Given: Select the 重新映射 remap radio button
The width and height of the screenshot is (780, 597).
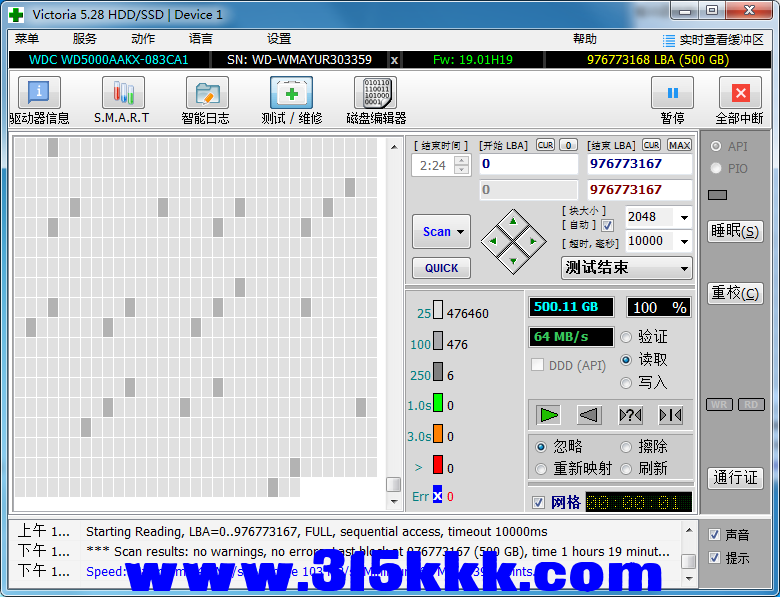Looking at the screenshot, I should tap(541, 469).
